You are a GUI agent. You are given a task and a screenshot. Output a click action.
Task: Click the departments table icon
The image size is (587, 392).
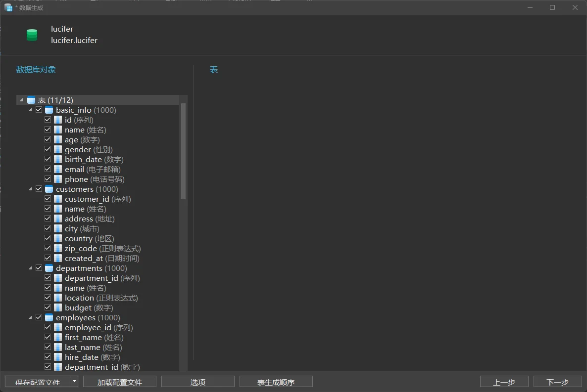coord(49,268)
